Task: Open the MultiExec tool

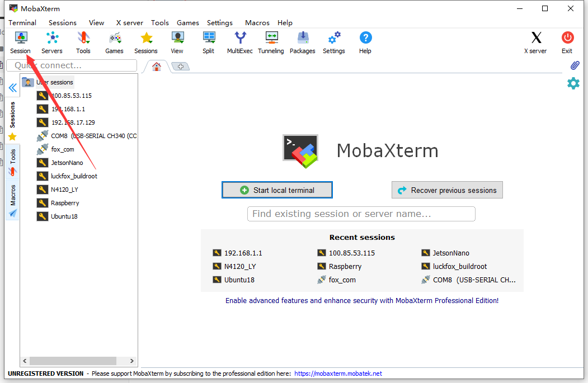Action: [x=239, y=42]
